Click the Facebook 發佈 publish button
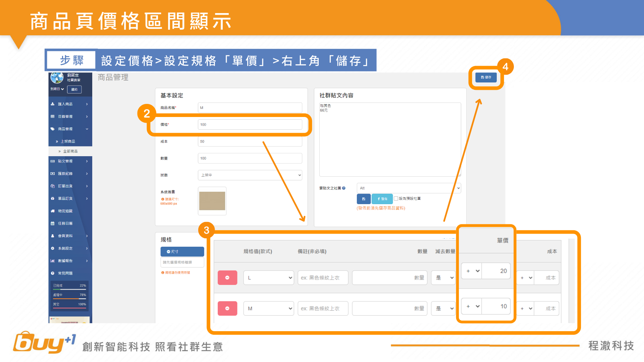 pos(382,199)
